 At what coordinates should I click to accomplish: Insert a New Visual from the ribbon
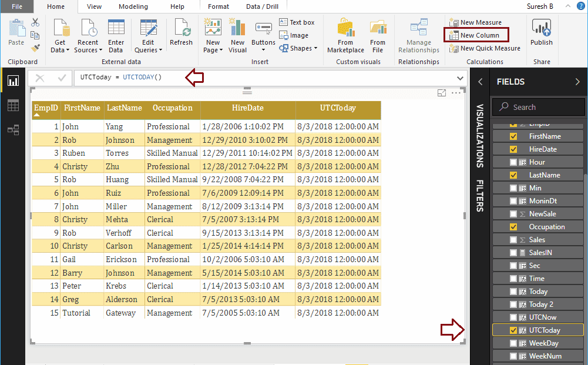point(237,34)
